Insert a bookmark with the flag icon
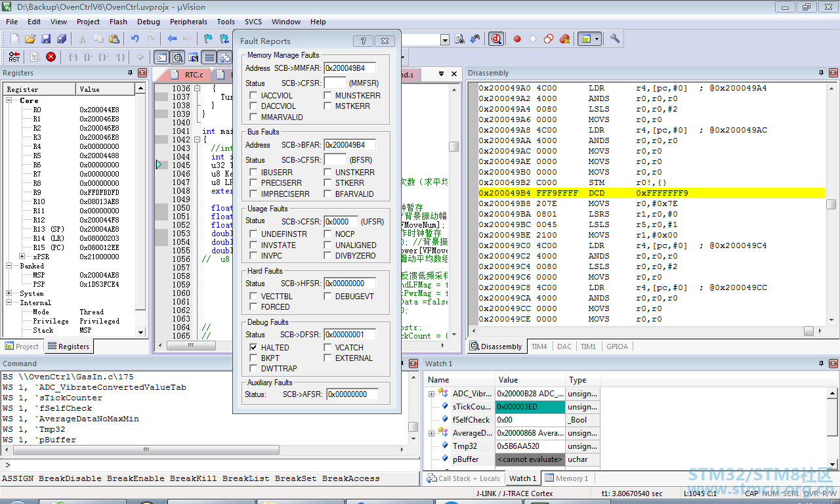Image resolution: width=840 pixels, height=504 pixels. click(209, 39)
